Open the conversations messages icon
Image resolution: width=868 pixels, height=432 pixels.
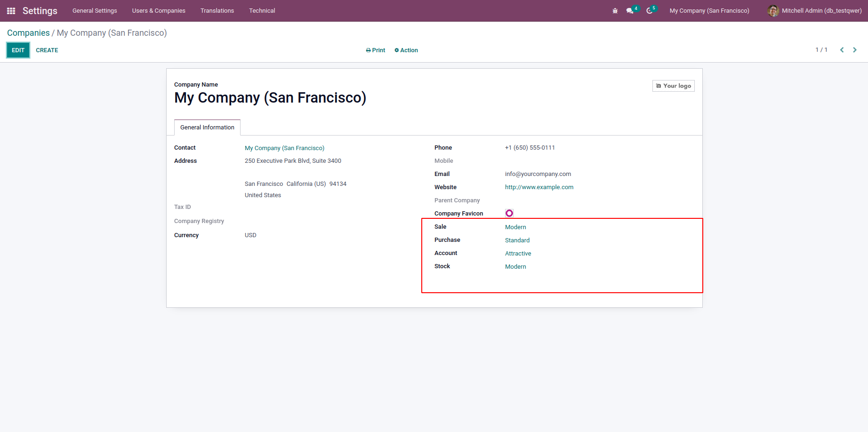(630, 11)
